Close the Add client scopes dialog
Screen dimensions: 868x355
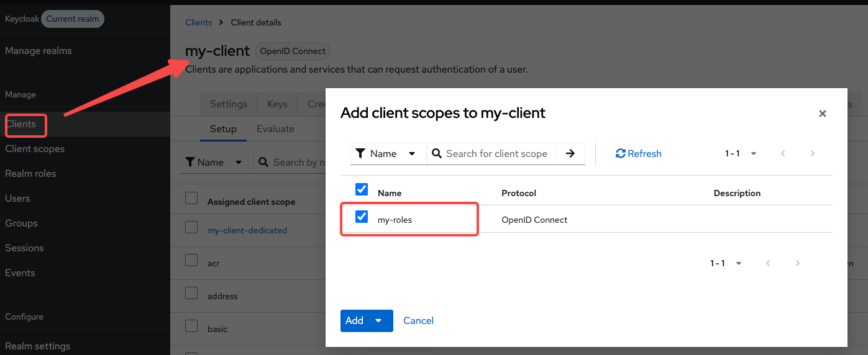(x=822, y=114)
